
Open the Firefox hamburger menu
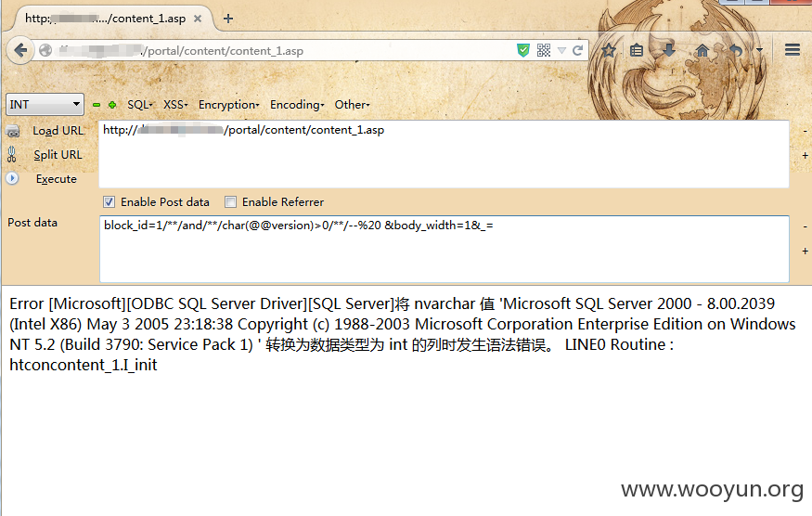[793, 50]
